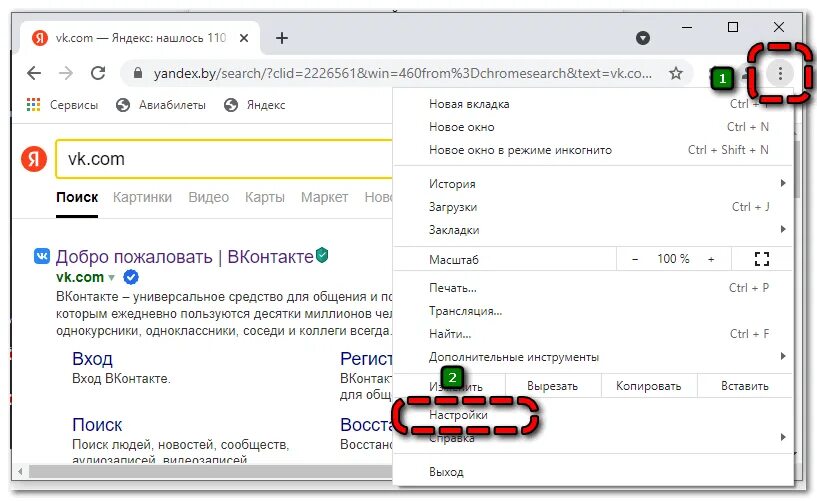The image size is (817, 501).
Task: Close the vk.com Yandex tab
Action: [244, 38]
